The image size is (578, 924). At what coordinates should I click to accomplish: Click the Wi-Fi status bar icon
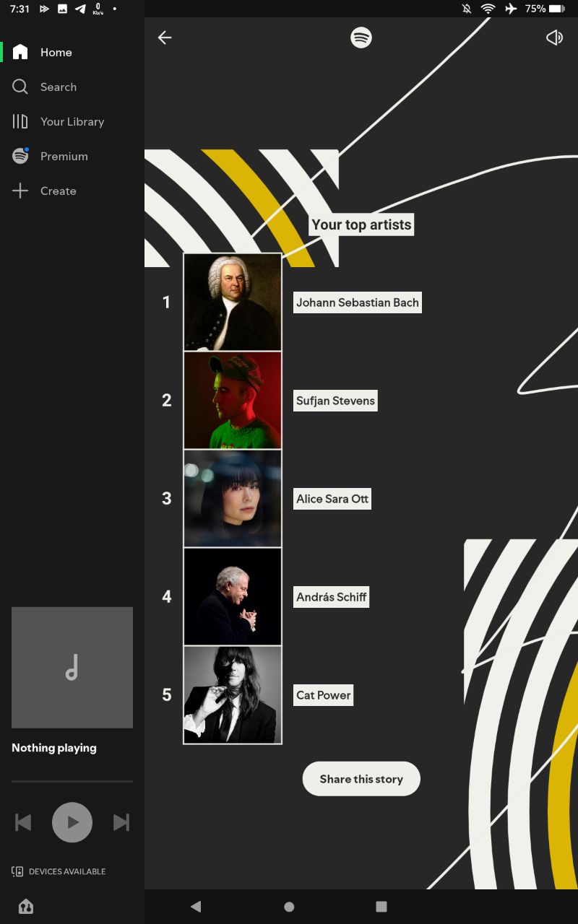(488, 9)
